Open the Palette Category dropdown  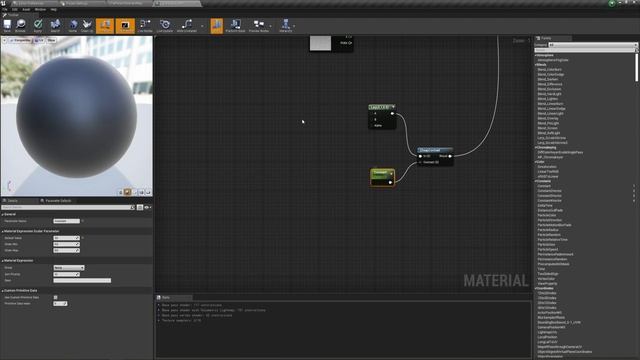[592, 45]
